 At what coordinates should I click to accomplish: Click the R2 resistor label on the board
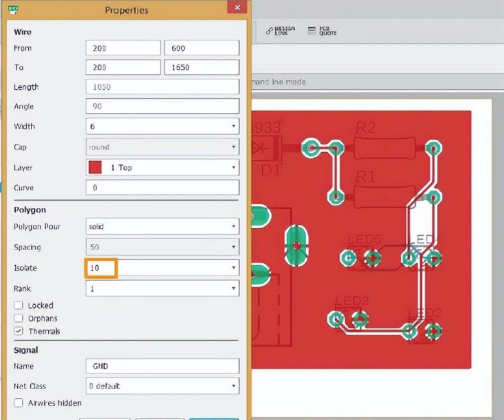tap(366, 127)
